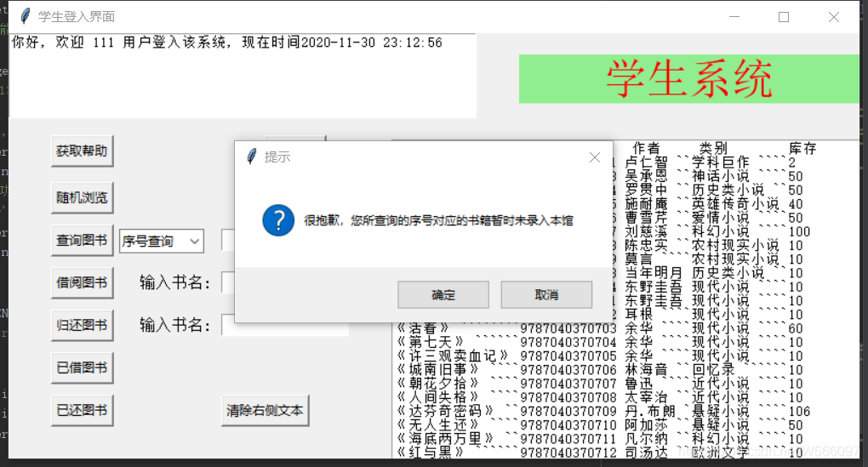Click the 《人间失格》 book row
The image size is (868, 467).
point(600,397)
